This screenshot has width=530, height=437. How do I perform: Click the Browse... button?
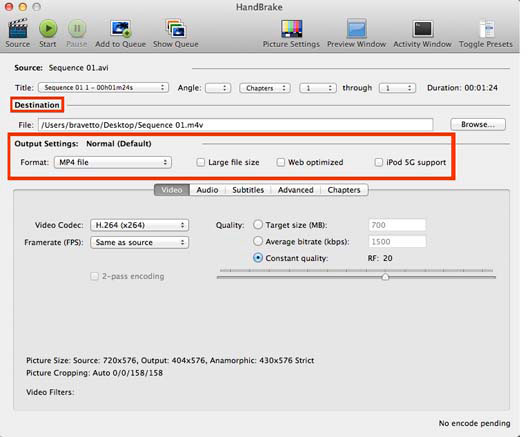[478, 125]
